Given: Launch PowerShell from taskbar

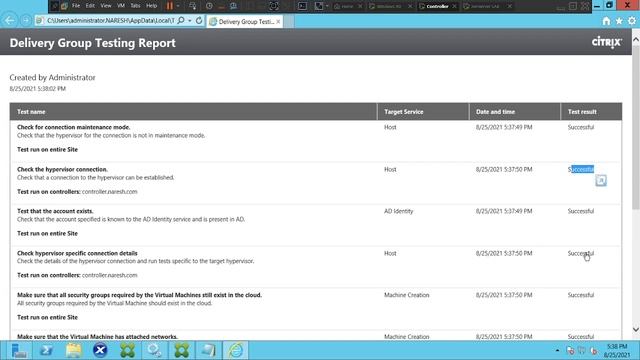Looking at the screenshot, I should coord(46,350).
